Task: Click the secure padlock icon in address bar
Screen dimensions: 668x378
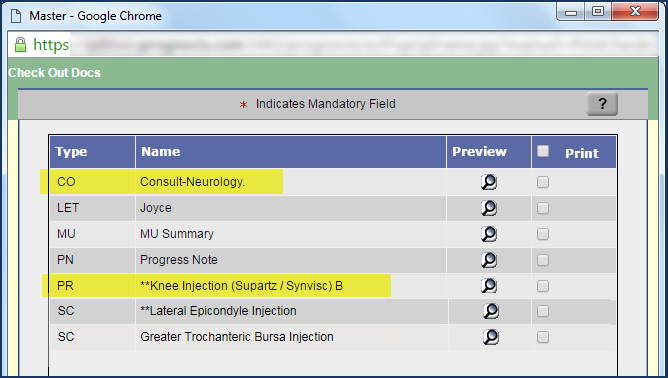Action: point(20,45)
